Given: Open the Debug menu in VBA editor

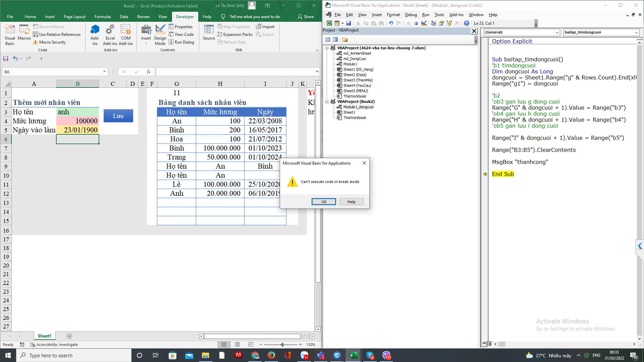Looking at the screenshot, I should point(411,15).
